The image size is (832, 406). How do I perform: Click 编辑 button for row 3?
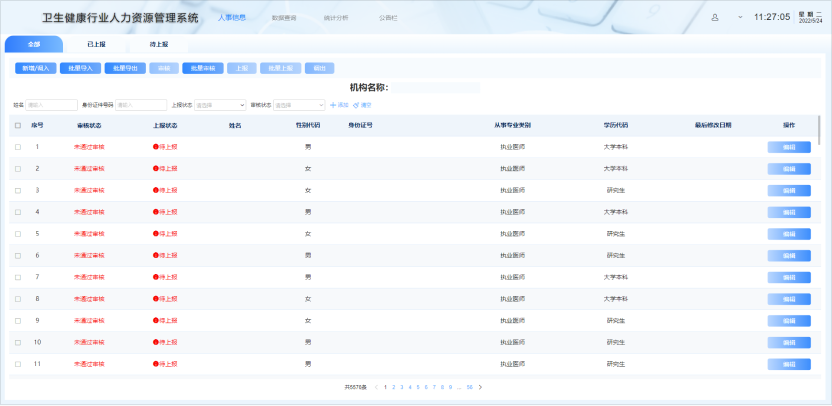pos(788,190)
